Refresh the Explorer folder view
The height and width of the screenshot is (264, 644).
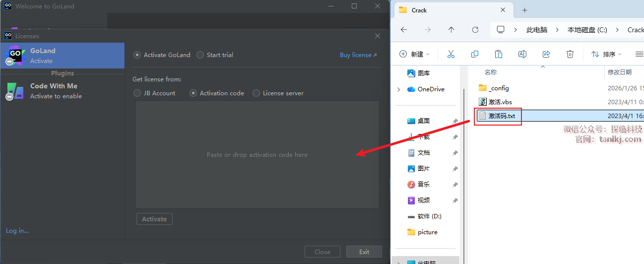point(475,30)
